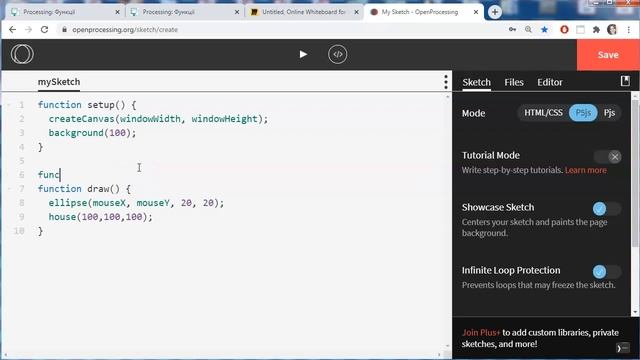
Task: Open the browser extensions puzzle icon
Action: [596, 29]
